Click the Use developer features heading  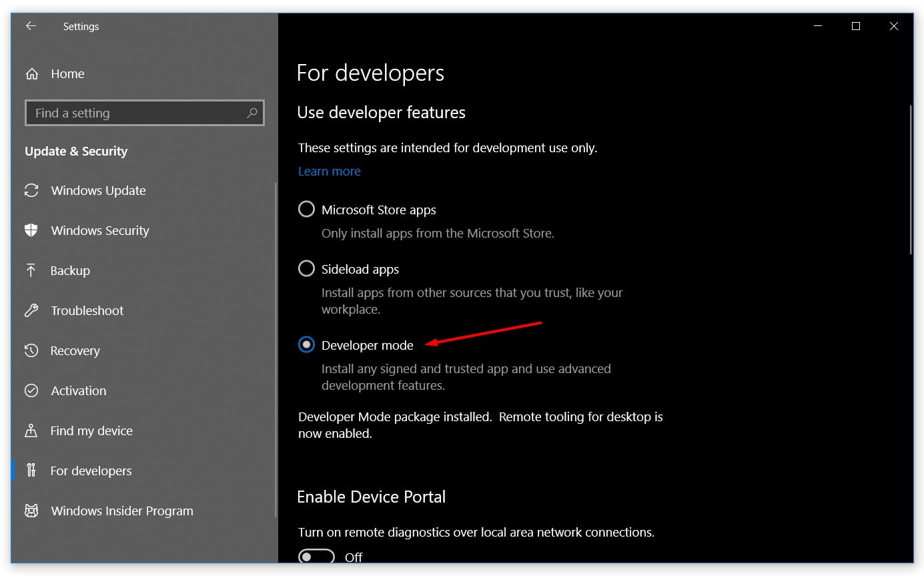[x=381, y=112]
